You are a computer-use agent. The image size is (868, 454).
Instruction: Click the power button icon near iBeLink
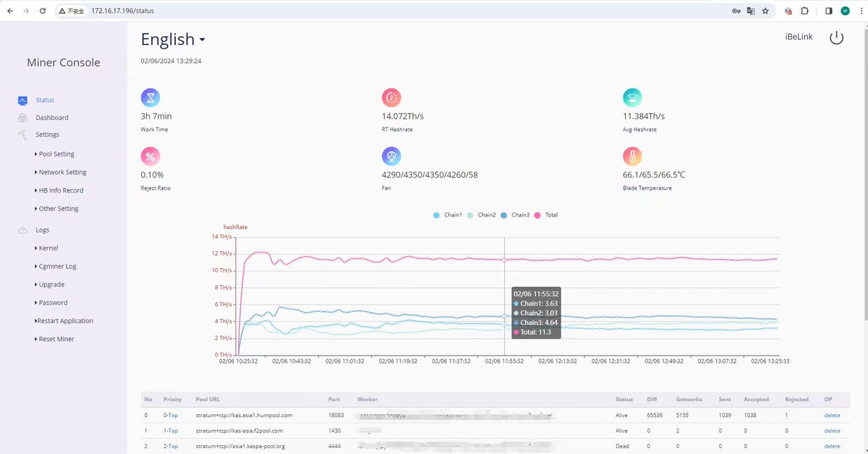tap(836, 38)
